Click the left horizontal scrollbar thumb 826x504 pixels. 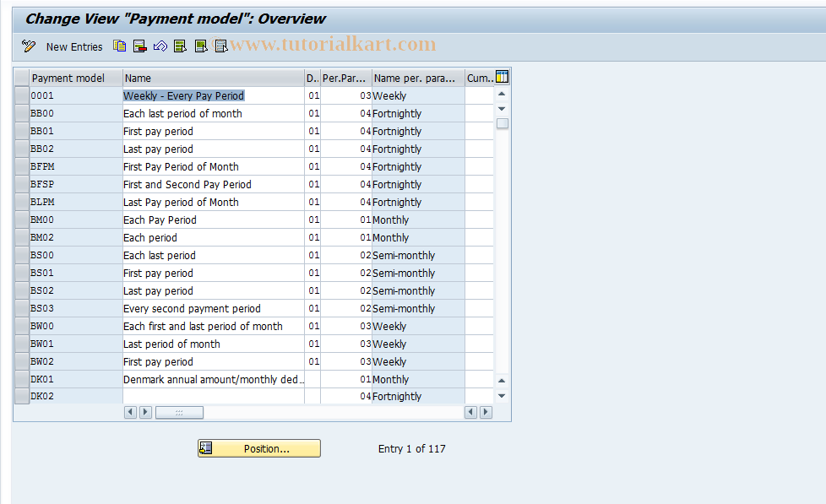[179, 412]
